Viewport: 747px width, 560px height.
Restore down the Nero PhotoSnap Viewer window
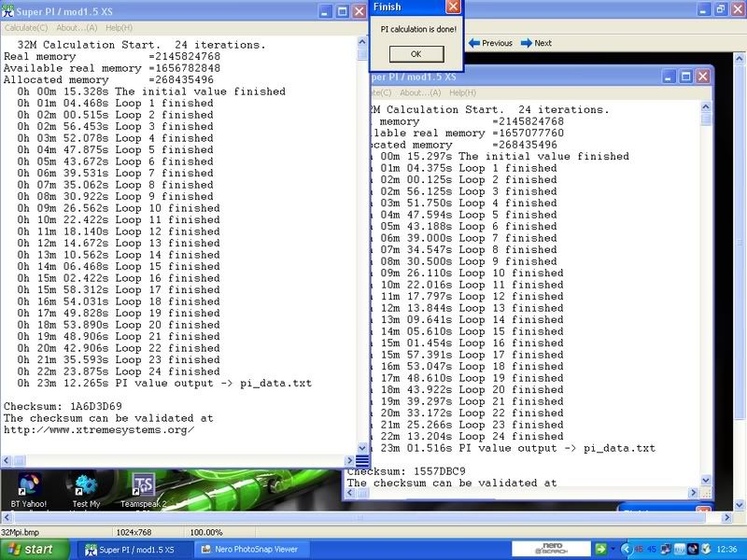pos(721,9)
